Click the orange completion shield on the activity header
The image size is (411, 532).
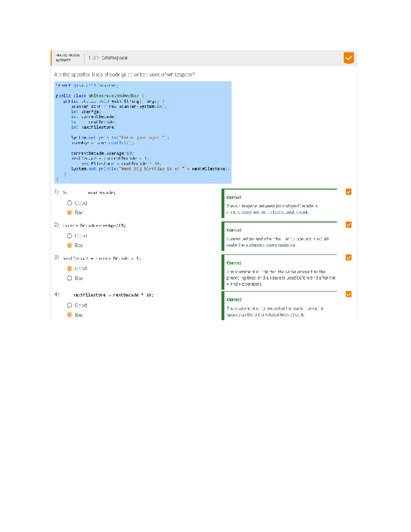pos(349,58)
